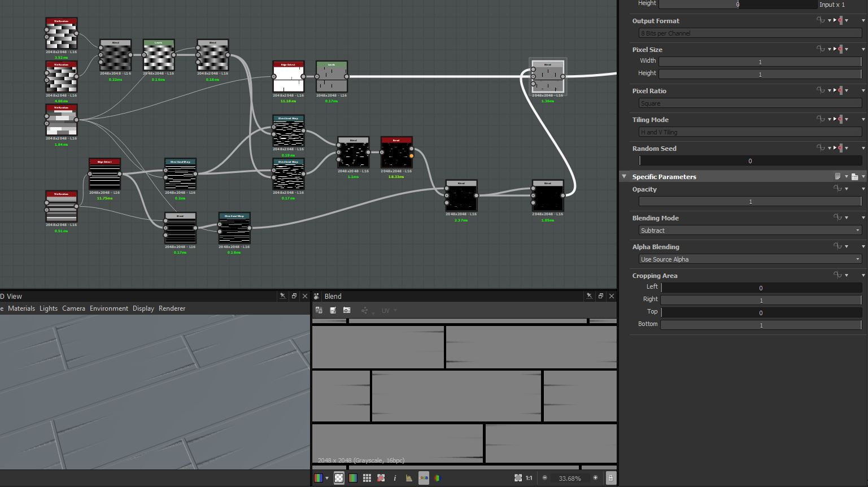Click the Opacity slider
This screenshot has width=868, height=487.
[751, 202]
